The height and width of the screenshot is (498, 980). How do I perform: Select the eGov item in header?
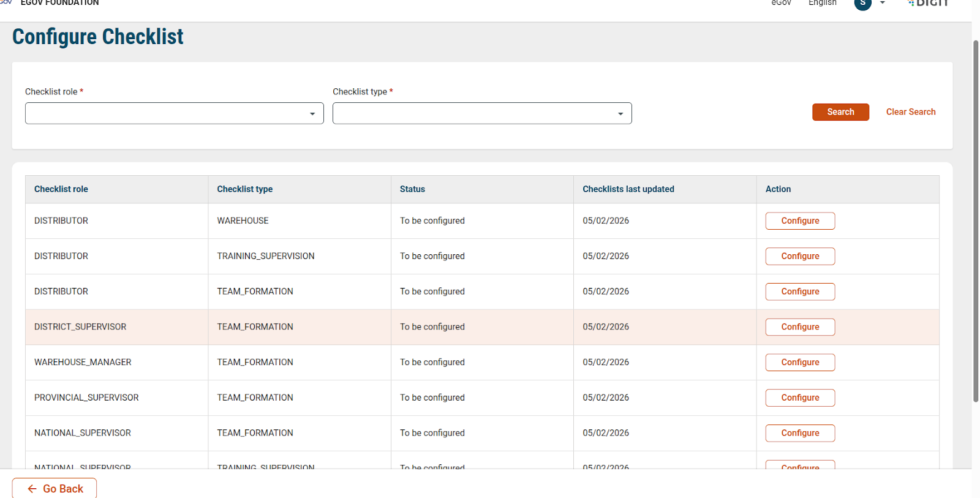pos(781,4)
